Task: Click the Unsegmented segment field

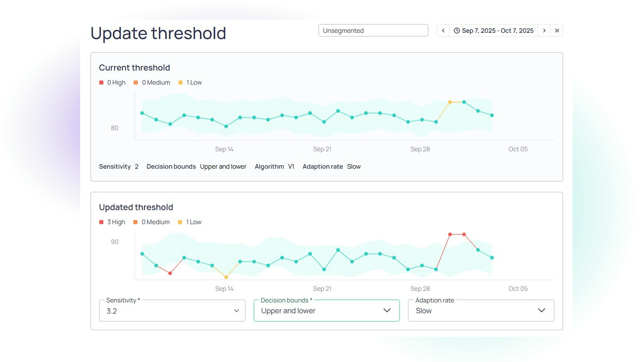Action: (373, 31)
